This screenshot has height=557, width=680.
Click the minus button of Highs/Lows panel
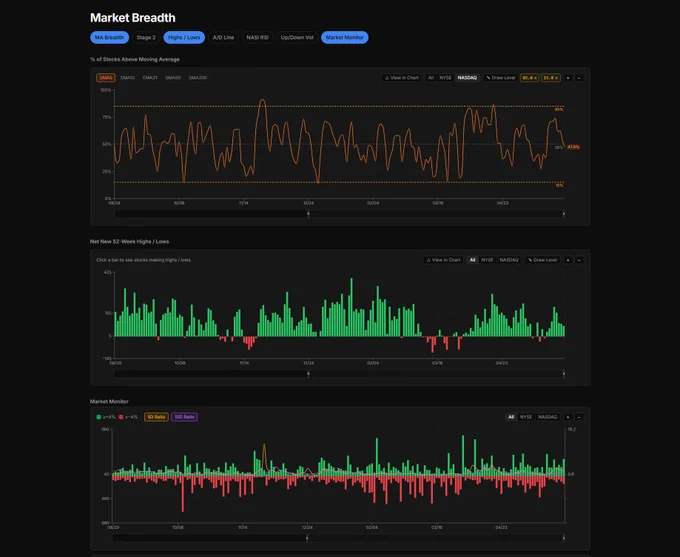579,260
